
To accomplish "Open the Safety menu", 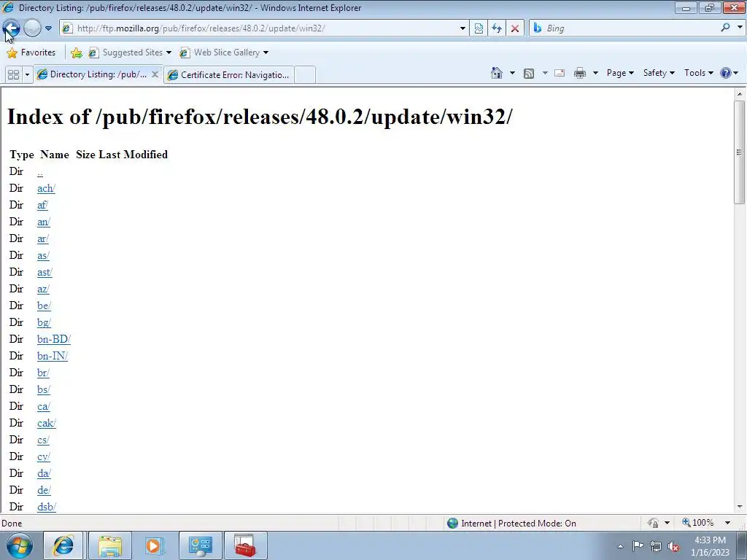I will pyautogui.click(x=659, y=73).
